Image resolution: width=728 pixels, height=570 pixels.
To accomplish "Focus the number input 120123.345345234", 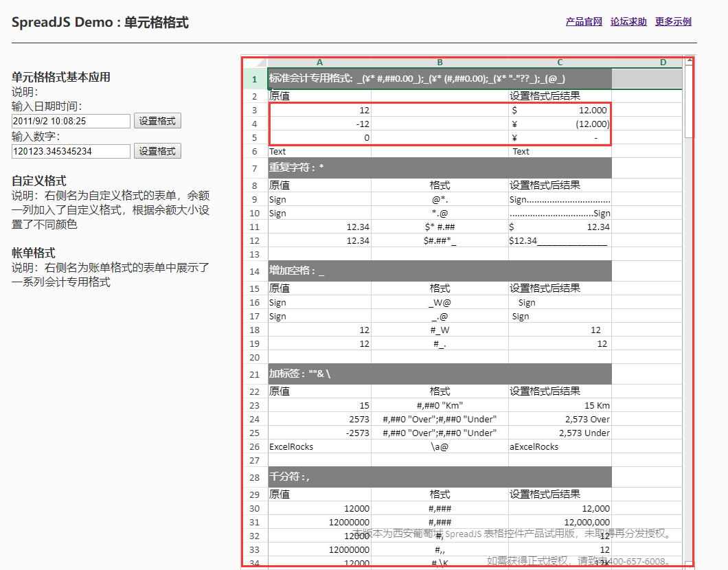I will tap(71, 151).
